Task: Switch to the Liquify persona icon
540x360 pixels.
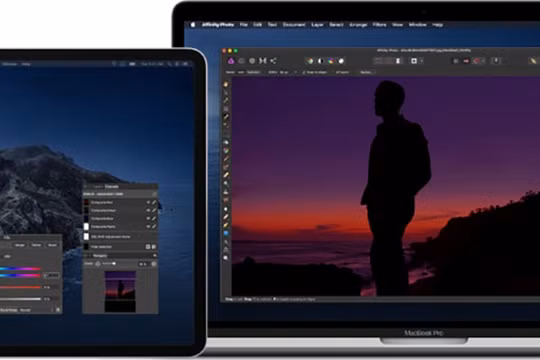Action: 242,61
